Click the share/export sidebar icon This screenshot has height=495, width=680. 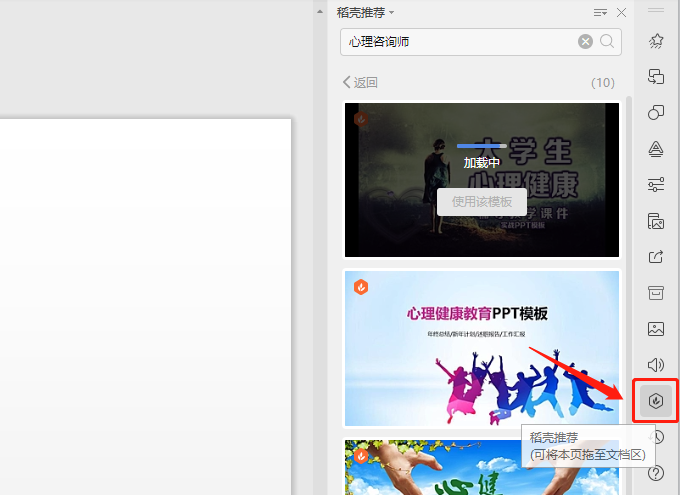click(656, 257)
